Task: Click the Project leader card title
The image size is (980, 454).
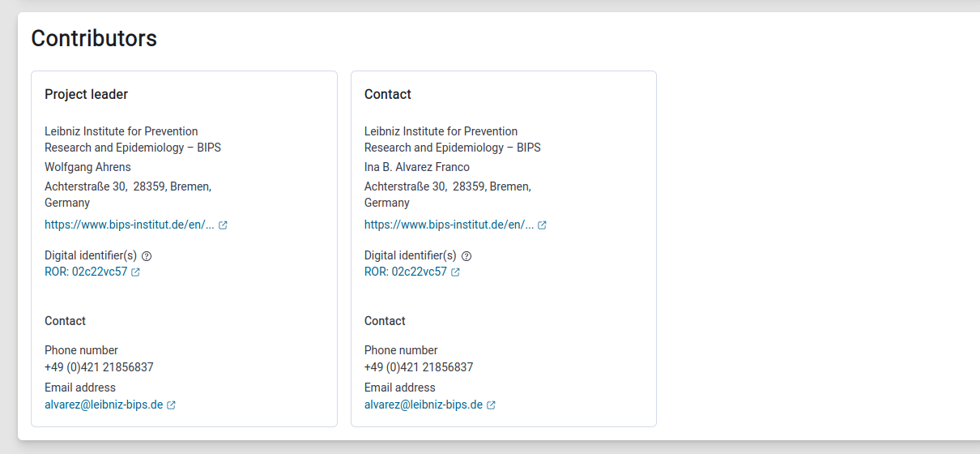Action: (86, 94)
